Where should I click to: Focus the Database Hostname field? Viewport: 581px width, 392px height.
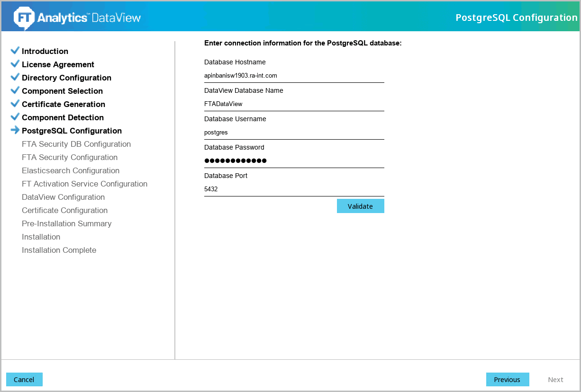294,76
